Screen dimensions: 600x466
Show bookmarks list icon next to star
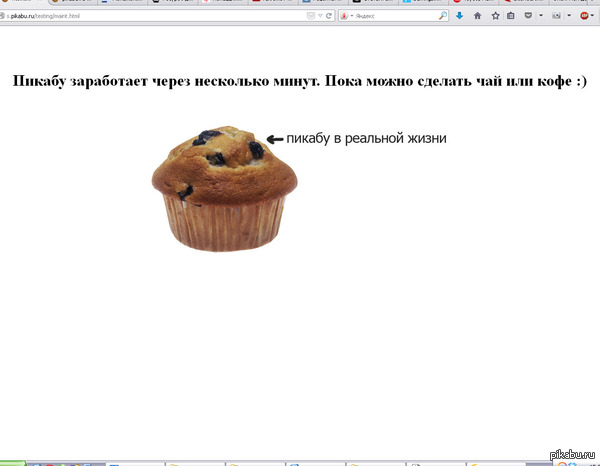[x=511, y=17]
